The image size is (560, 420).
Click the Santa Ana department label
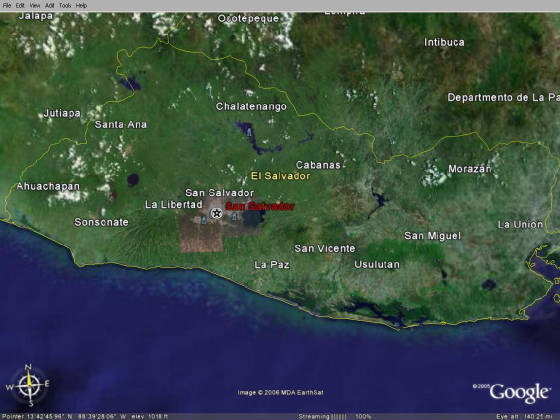point(121,124)
